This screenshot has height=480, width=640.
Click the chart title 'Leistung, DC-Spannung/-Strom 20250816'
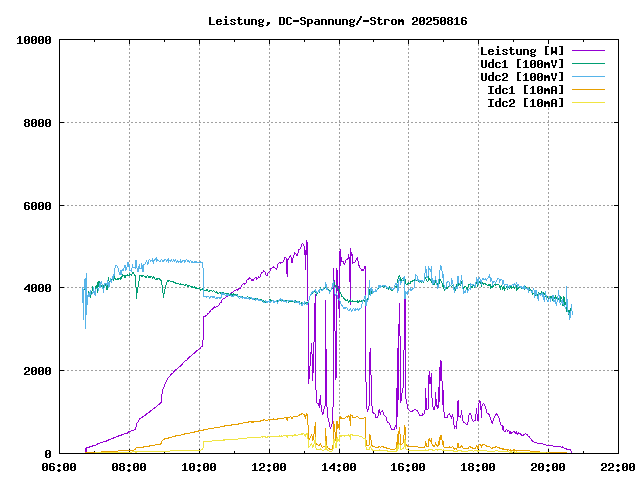pyautogui.click(x=338, y=21)
